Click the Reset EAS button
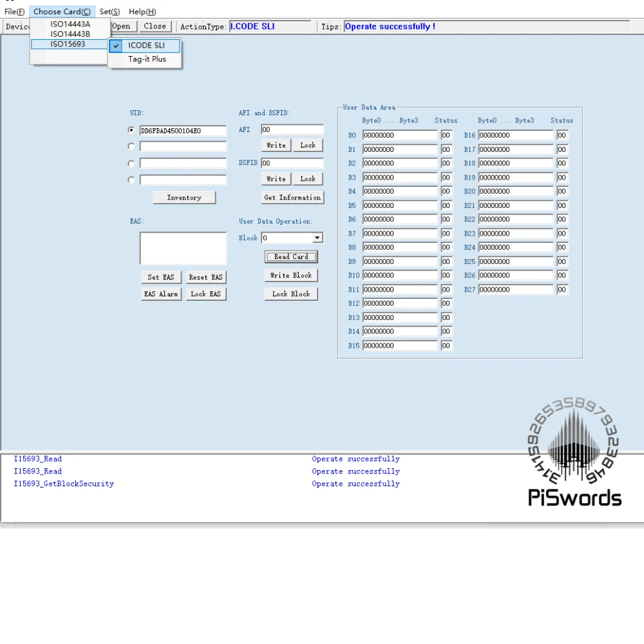 point(206,277)
